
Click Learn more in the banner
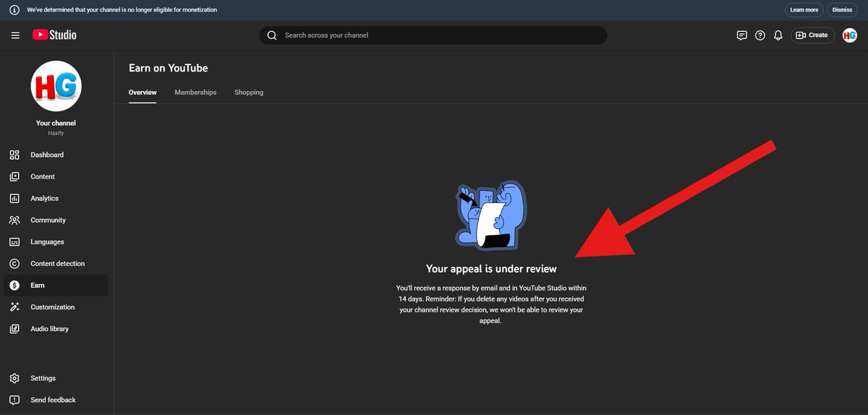coord(804,10)
